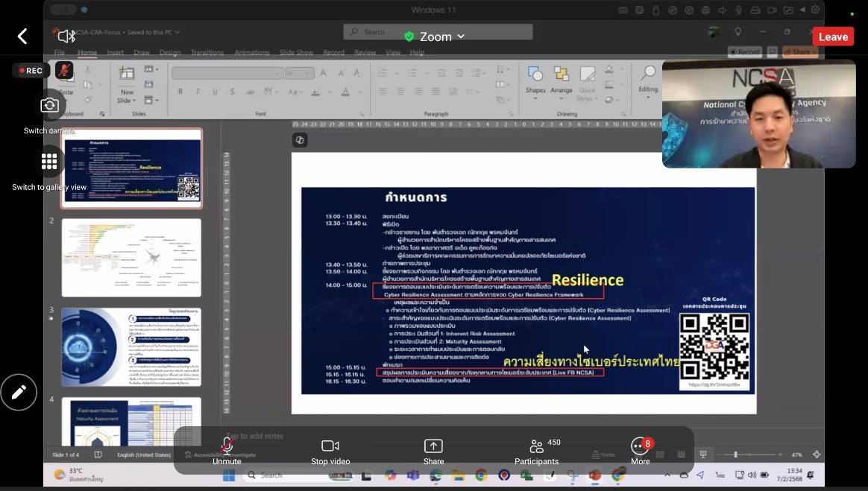Tap the Bluetooth speaker audio icon

click(66, 37)
